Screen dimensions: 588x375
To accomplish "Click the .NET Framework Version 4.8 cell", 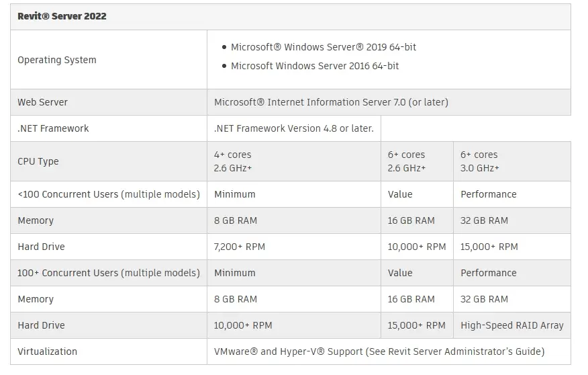I will 294,128.
